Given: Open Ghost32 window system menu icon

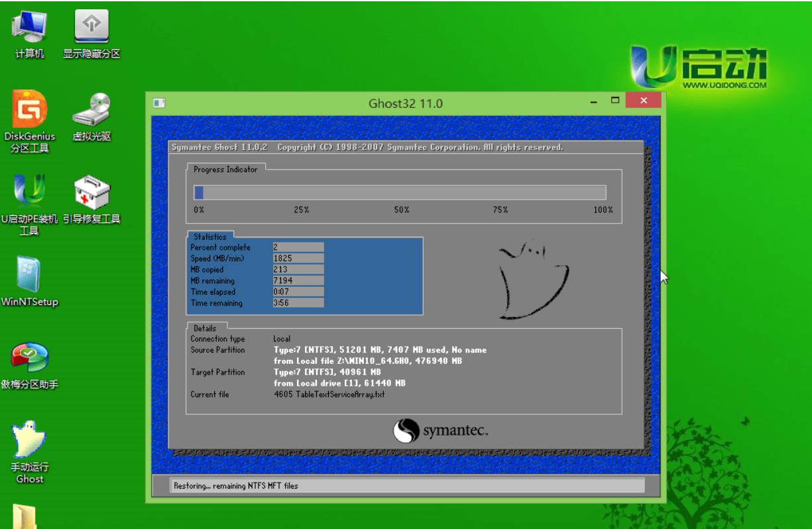Looking at the screenshot, I should [x=159, y=103].
